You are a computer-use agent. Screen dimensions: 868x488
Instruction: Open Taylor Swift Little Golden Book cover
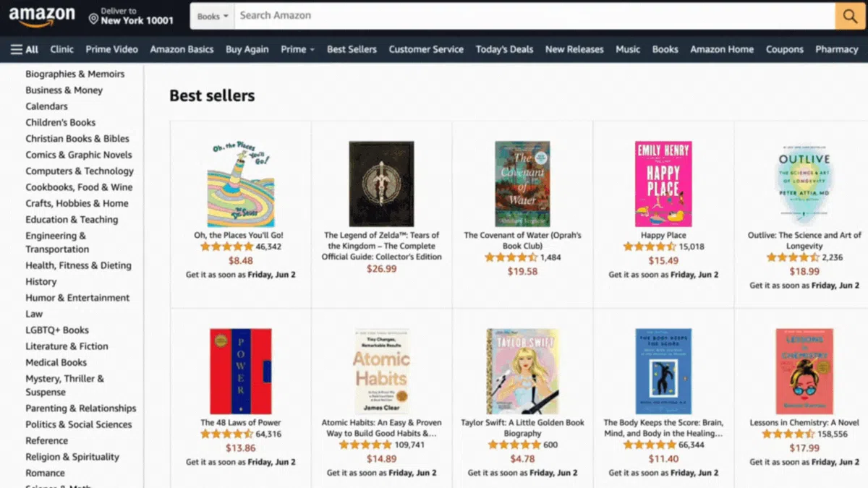tap(522, 372)
